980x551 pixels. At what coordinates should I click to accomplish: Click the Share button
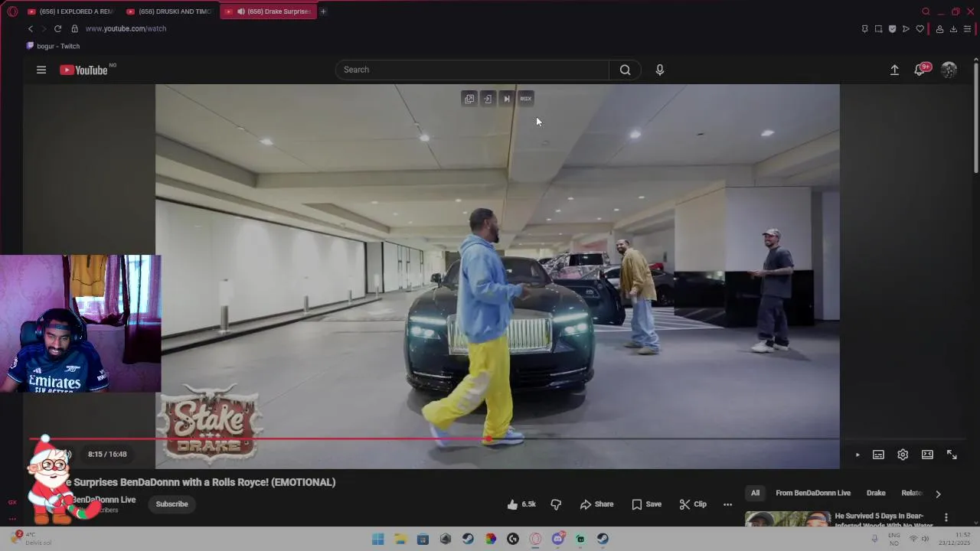click(x=596, y=504)
